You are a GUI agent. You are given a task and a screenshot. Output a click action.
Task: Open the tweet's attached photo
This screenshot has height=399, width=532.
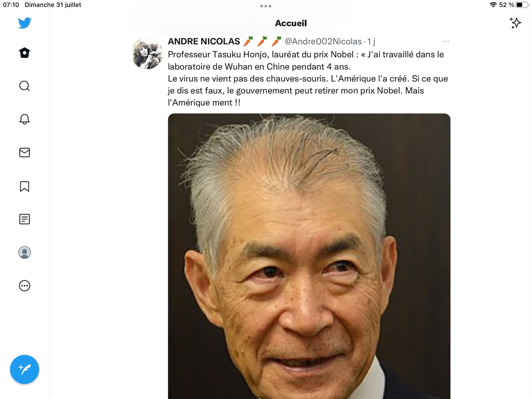click(309, 256)
